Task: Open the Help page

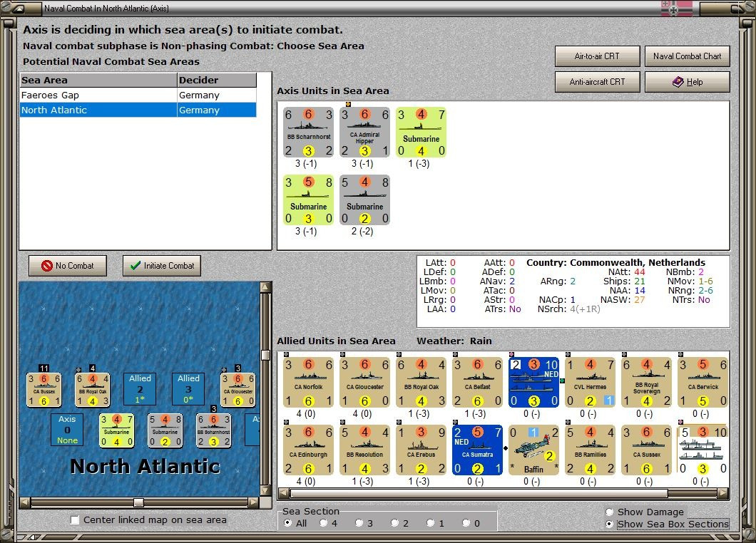Action: [x=687, y=82]
